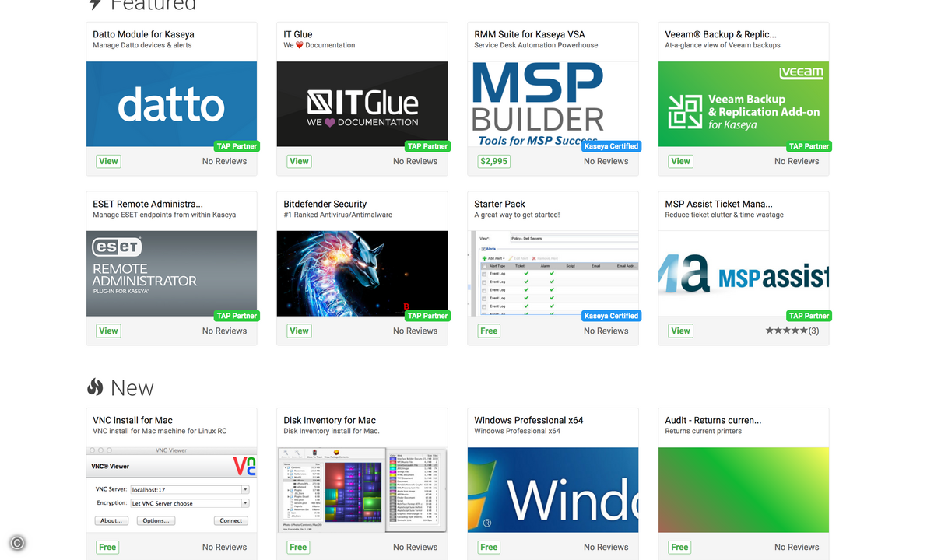Open the IT Glue logo thumbnail
The height and width of the screenshot is (560, 934).
(x=362, y=104)
